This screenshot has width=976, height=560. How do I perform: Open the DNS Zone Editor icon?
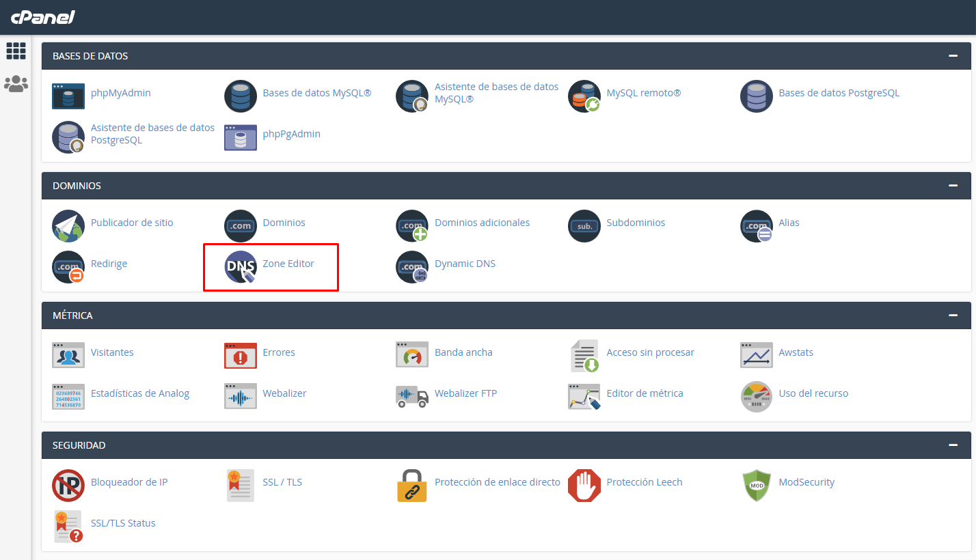pyautogui.click(x=241, y=267)
